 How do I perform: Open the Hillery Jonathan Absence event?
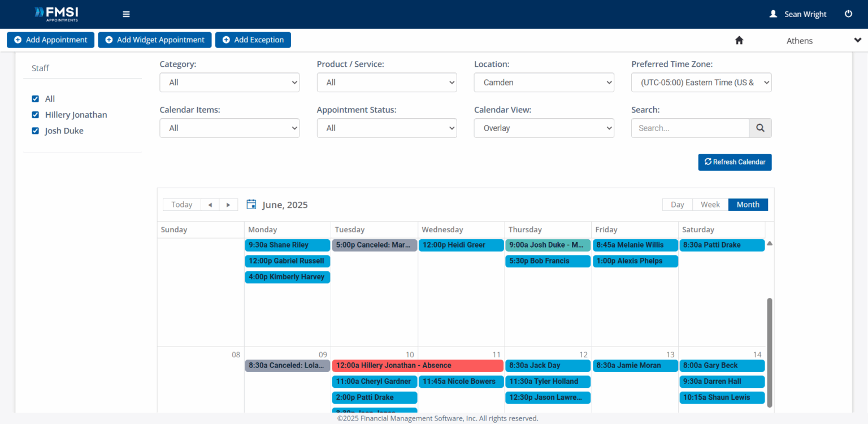click(417, 366)
